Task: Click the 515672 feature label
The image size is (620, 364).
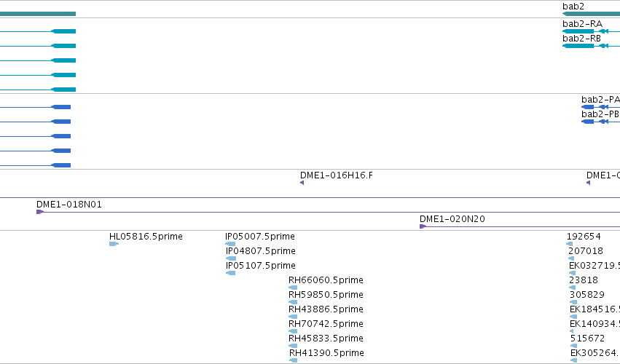Action: click(587, 339)
